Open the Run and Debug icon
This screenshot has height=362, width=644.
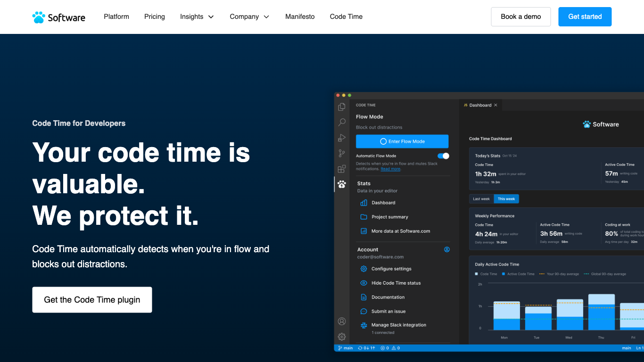pyautogui.click(x=342, y=138)
